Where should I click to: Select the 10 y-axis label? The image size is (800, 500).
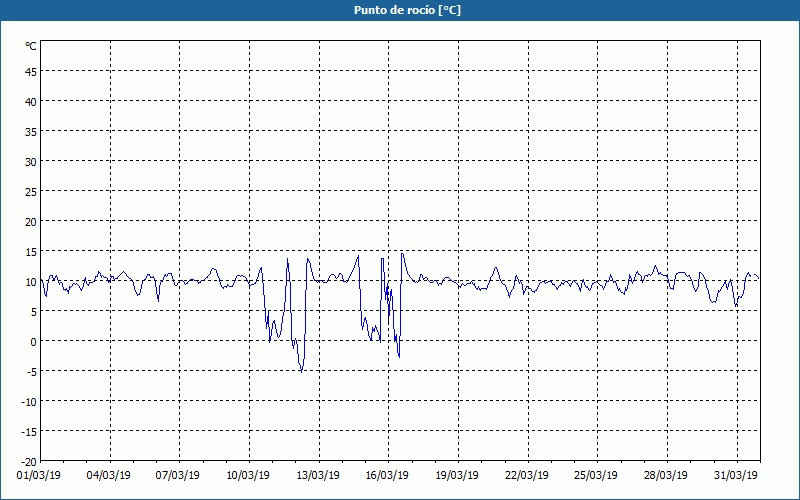click(31, 282)
